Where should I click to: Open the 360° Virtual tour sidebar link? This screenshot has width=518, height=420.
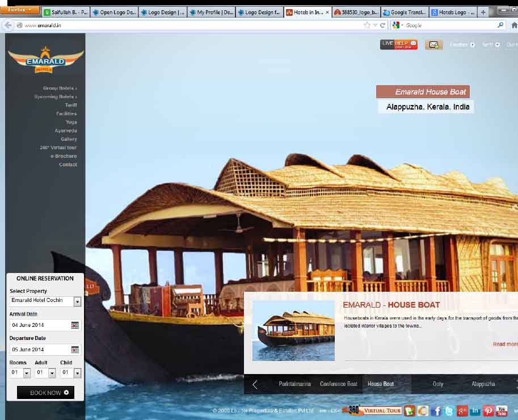pos(58,148)
